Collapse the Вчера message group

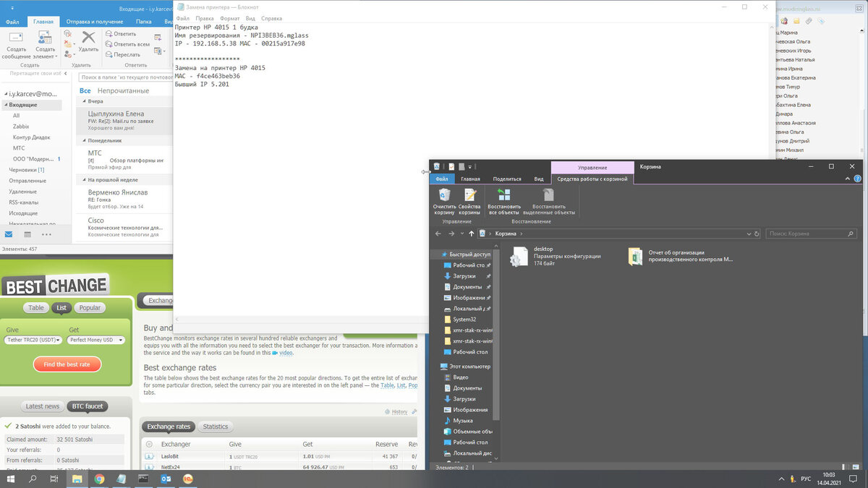coord(84,101)
